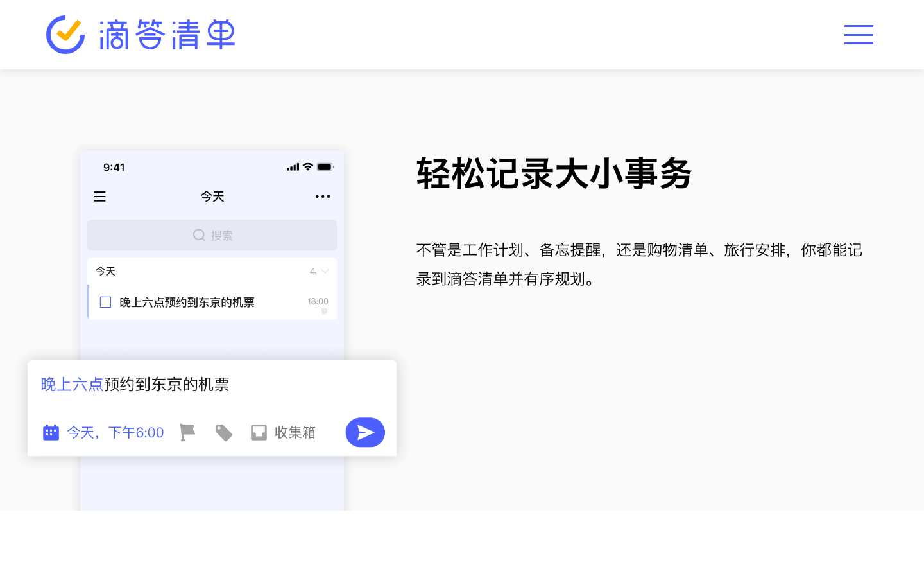924x578 pixels.
Task: Click the inbox icon beside 收集箱
Action: tap(259, 432)
